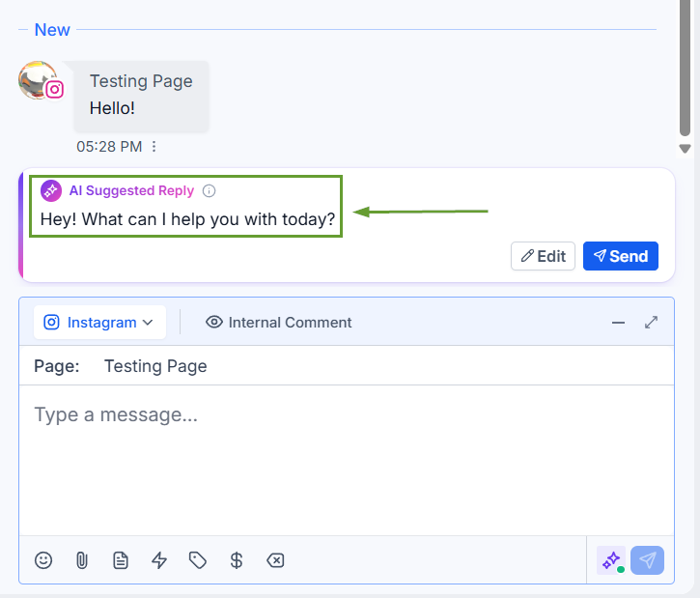This screenshot has height=598, width=700.
Task: Click the purple AI sparkle badge by Suggested Reply
Action: click(51, 190)
